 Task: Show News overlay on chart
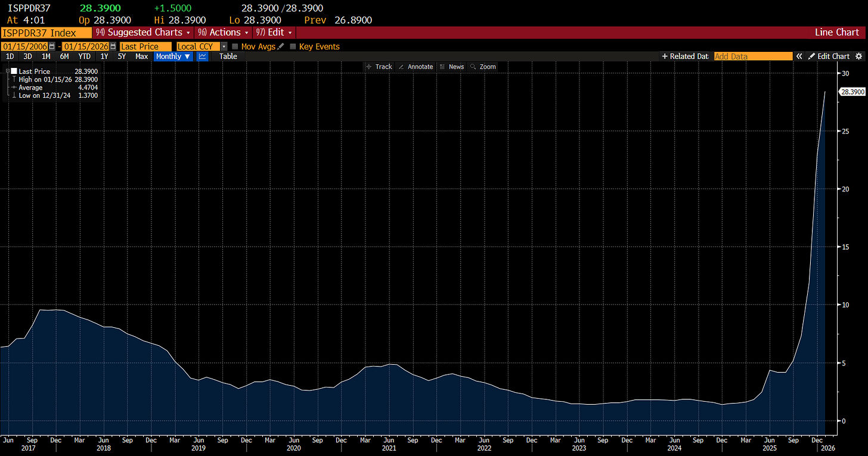coord(452,67)
